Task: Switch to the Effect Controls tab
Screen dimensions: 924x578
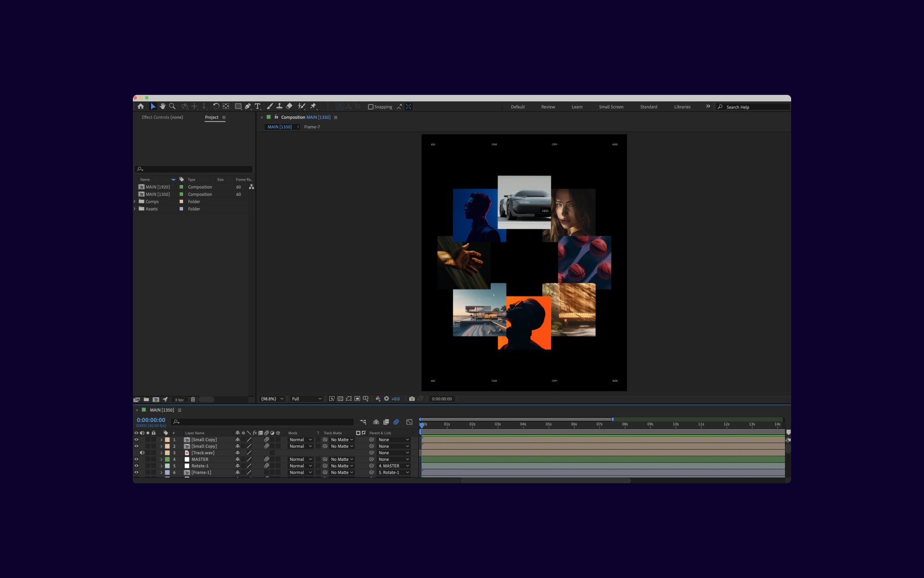Action: [x=162, y=117]
